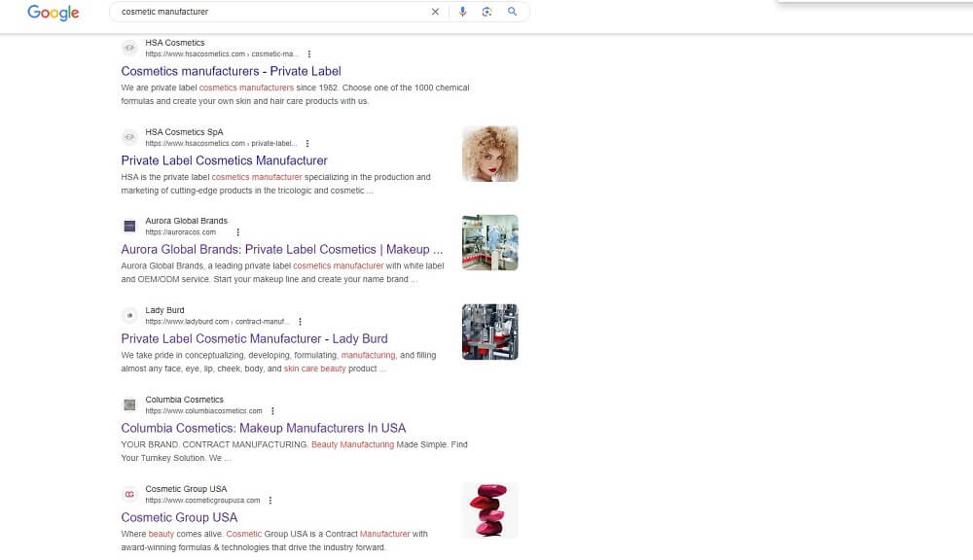Click the Aurora Global Brands favicon
Image resolution: width=973 pixels, height=560 pixels.
tap(128, 226)
